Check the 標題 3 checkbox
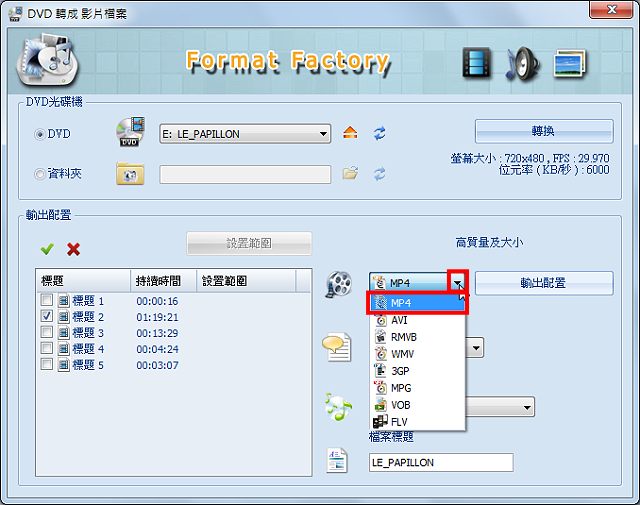The image size is (640, 505). coord(47,332)
